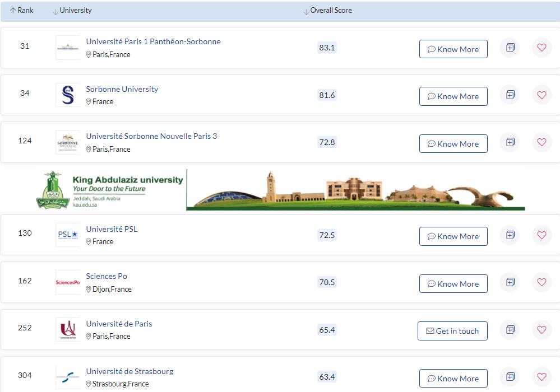Click Know More for Panthéon-Sorbonne
Screen dimensions: 560x392
[x=453, y=49]
